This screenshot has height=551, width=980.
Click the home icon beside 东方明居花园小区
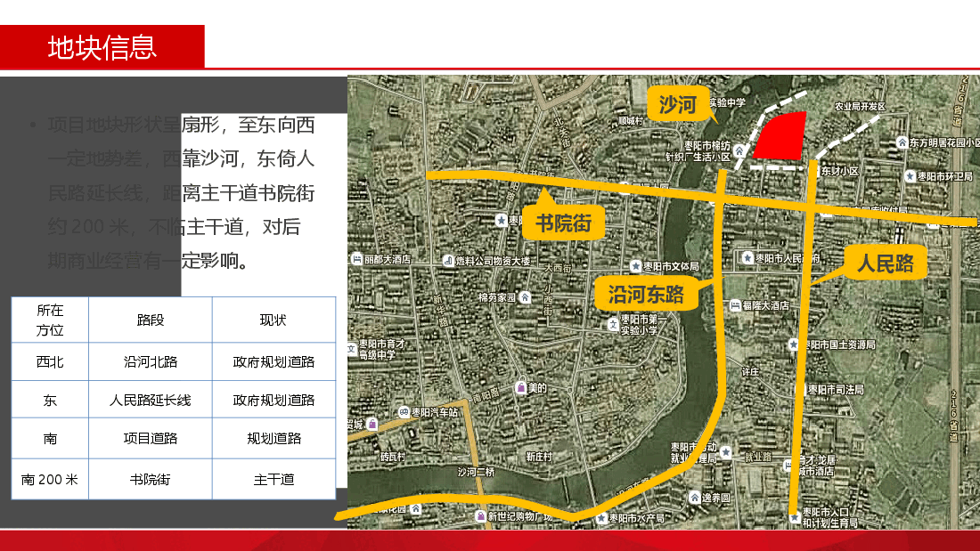(x=902, y=142)
